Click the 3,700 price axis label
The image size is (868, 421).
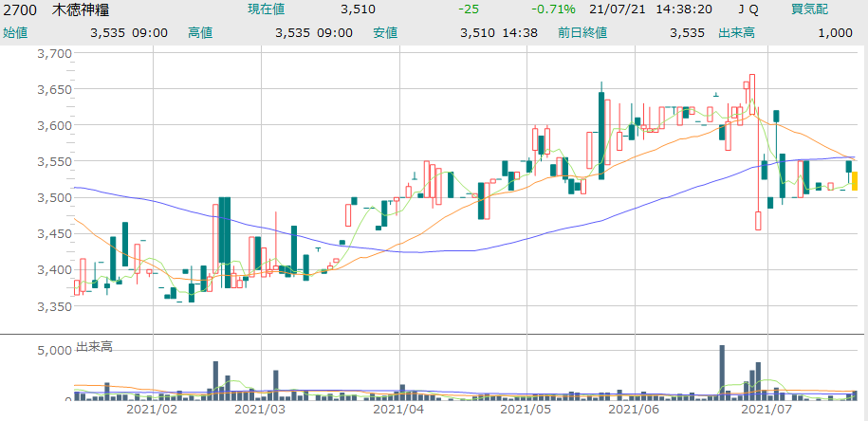[54, 53]
